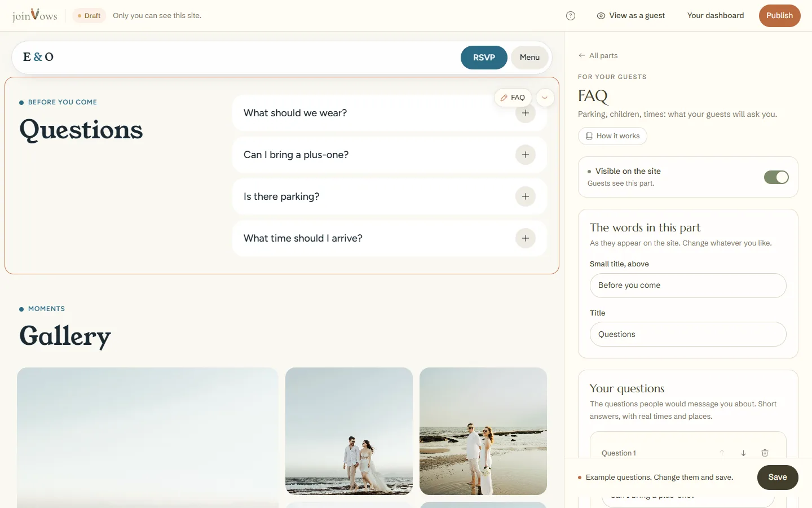
Task: Open the gallery photo of couple standing on the beach
Action: (483, 431)
